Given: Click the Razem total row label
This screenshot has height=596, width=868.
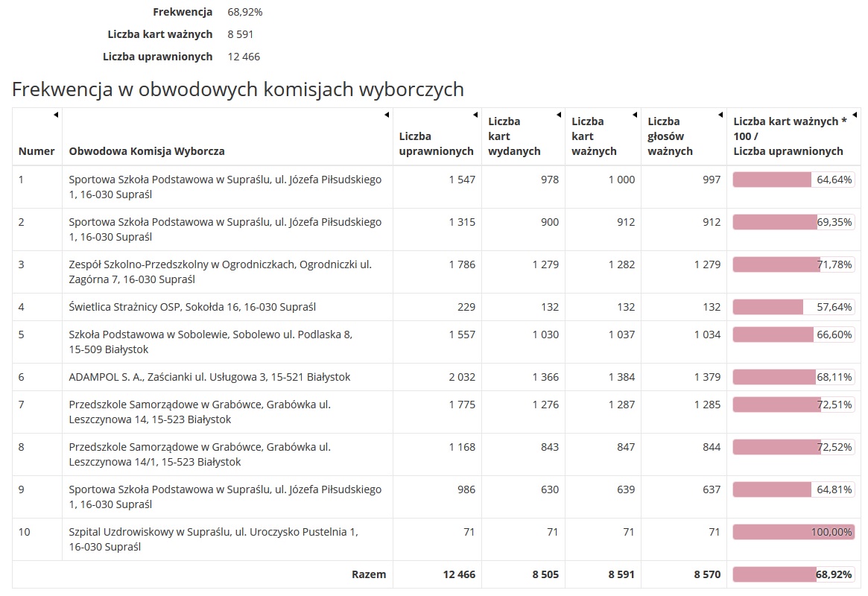Looking at the screenshot, I should coord(369,574).
